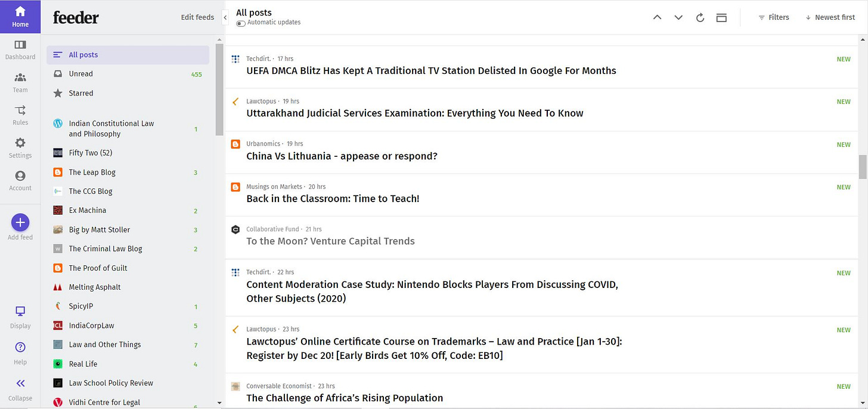Open Back in the Classroom post

click(x=333, y=199)
